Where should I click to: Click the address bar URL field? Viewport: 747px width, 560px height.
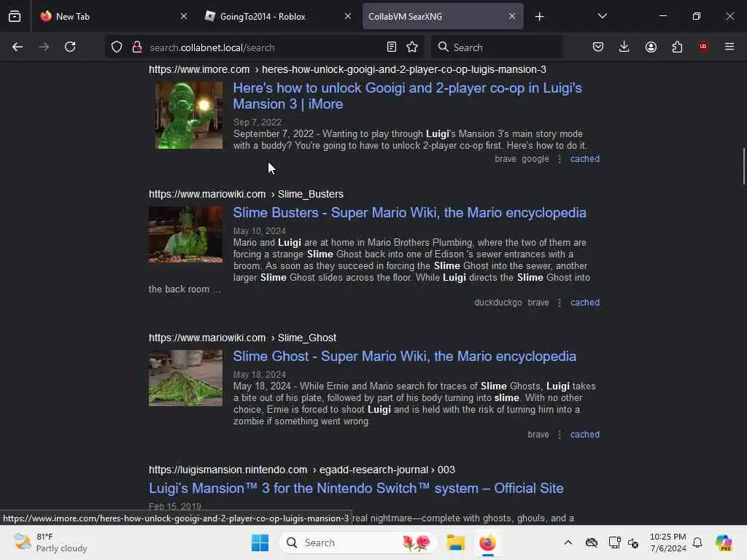tap(264, 47)
